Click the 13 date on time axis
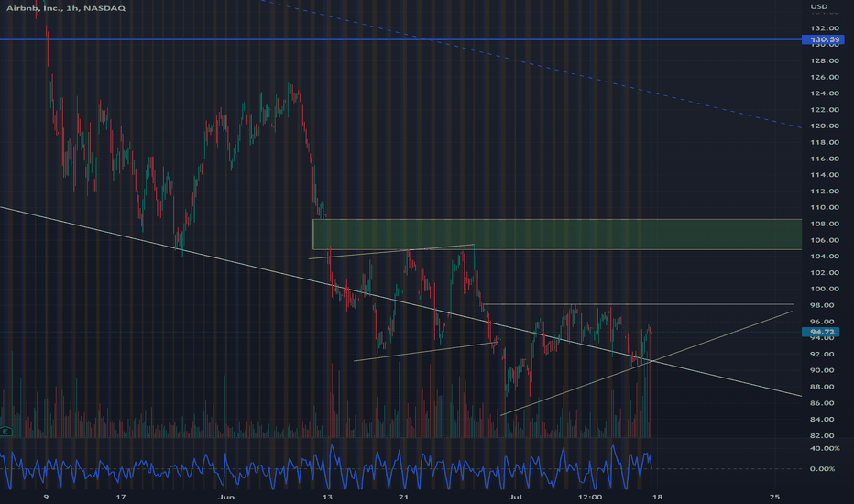Viewport: 854px width, 504px height. [327, 497]
